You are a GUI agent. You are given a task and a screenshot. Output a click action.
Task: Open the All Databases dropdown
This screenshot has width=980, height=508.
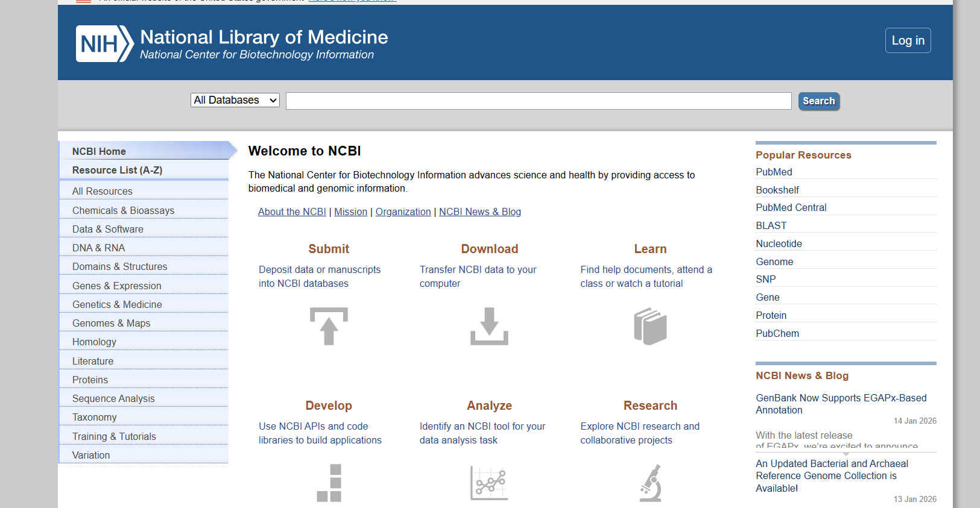[x=235, y=100]
